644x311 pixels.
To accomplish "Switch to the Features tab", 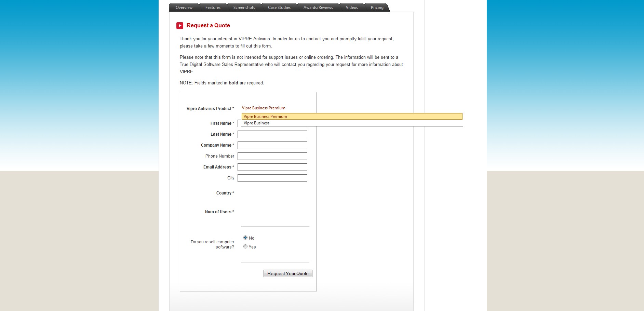I will 213,8.
